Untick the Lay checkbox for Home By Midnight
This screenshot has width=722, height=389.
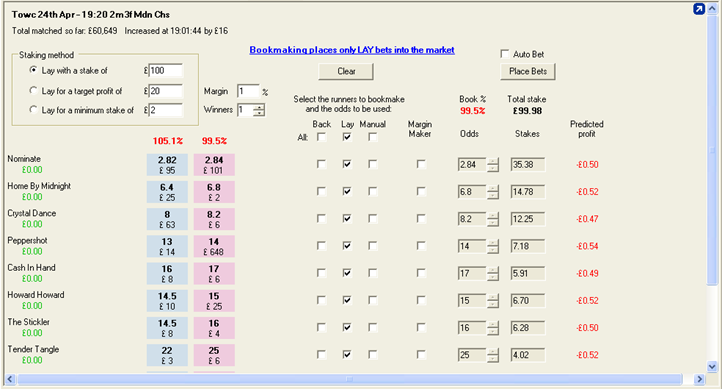tap(347, 191)
